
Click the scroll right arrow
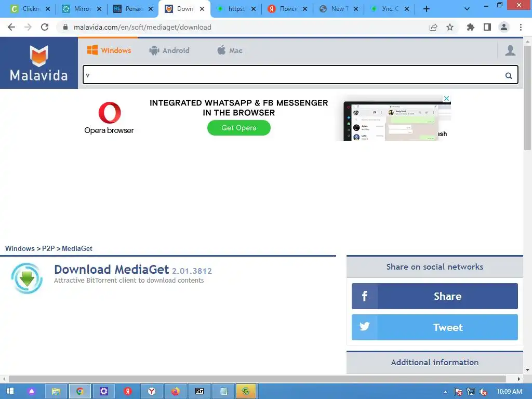point(519,379)
